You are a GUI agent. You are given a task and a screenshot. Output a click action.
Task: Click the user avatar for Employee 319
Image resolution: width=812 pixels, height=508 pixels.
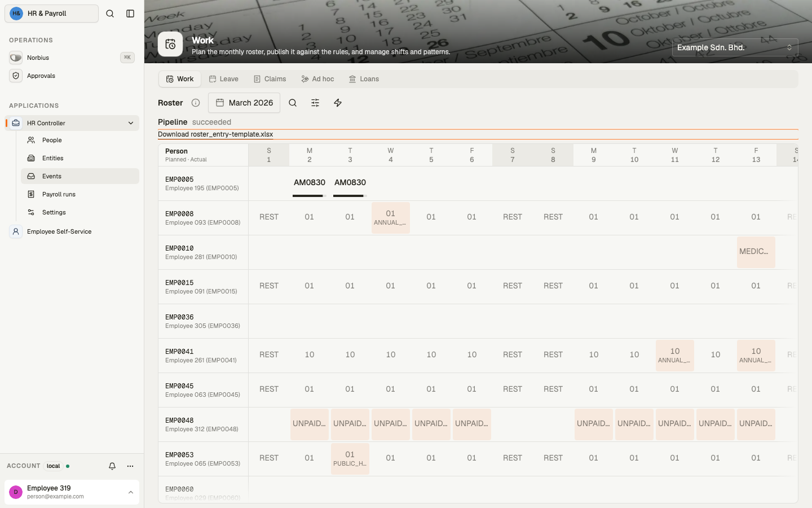coord(16,492)
